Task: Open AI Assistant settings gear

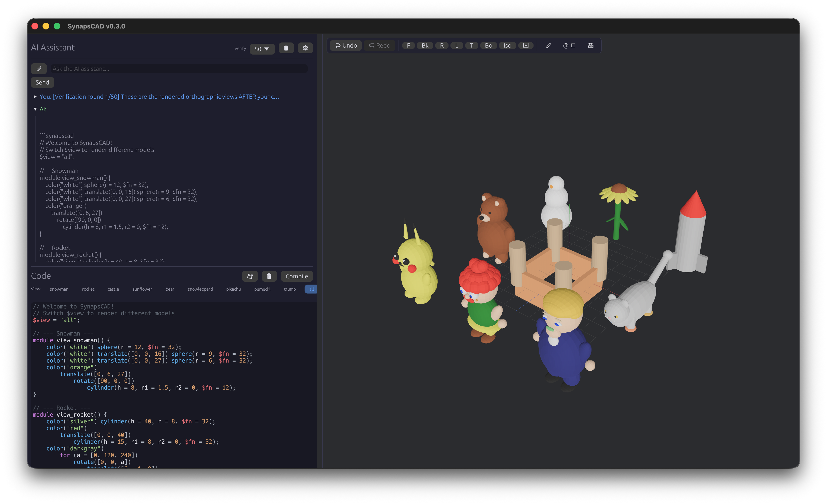Action: pyautogui.click(x=306, y=48)
